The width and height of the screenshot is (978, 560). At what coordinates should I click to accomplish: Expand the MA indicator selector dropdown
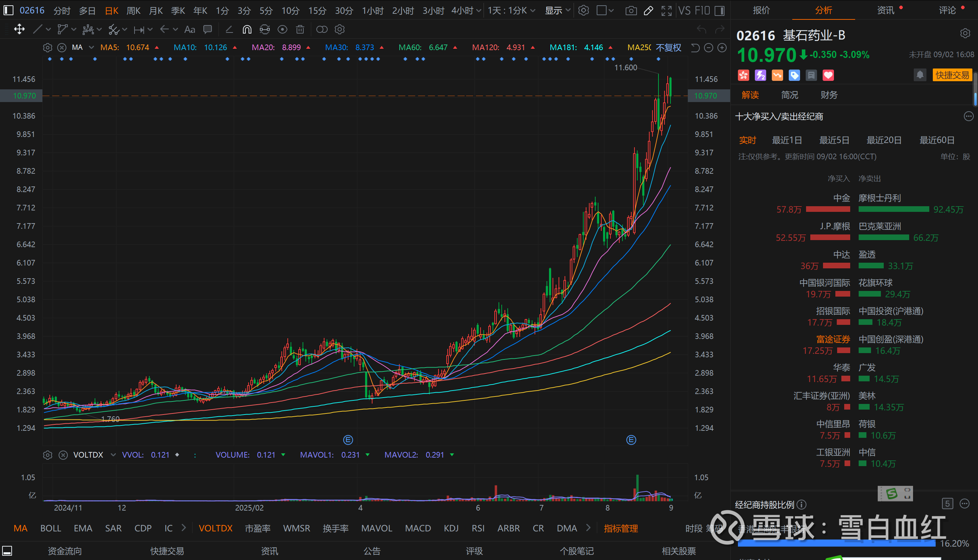pyautogui.click(x=91, y=47)
